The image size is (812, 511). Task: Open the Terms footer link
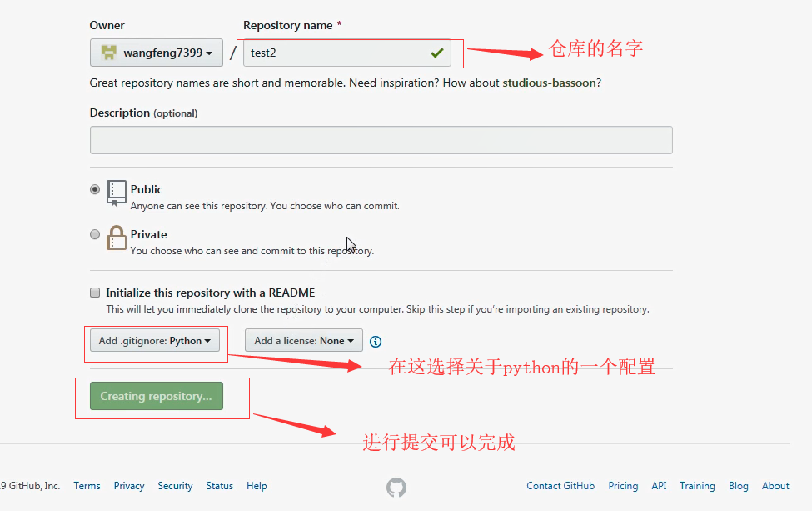pyautogui.click(x=87, y=486)
